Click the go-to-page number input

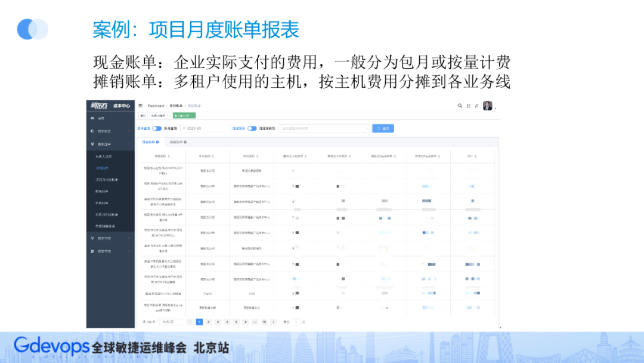[296, 322]
